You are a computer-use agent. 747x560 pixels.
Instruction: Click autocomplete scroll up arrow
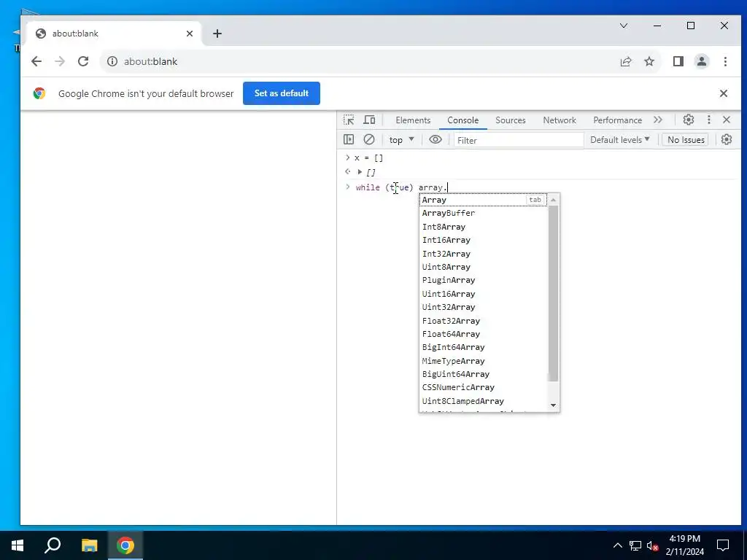click(x=553, y=200)
